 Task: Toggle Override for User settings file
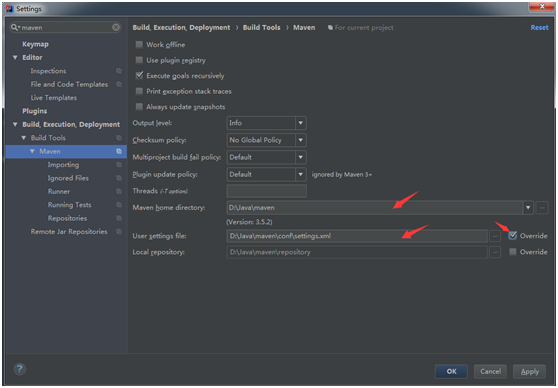point(512,236)
